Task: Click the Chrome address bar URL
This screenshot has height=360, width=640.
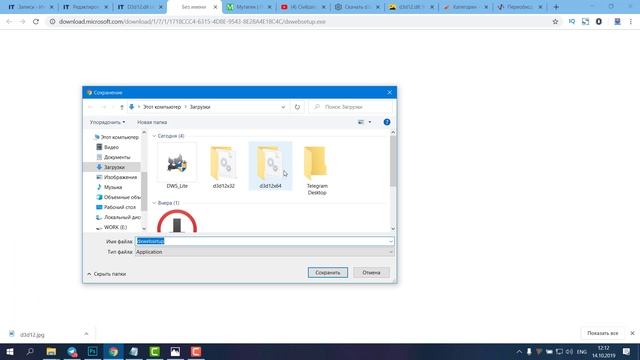Action: click(192, 22)
